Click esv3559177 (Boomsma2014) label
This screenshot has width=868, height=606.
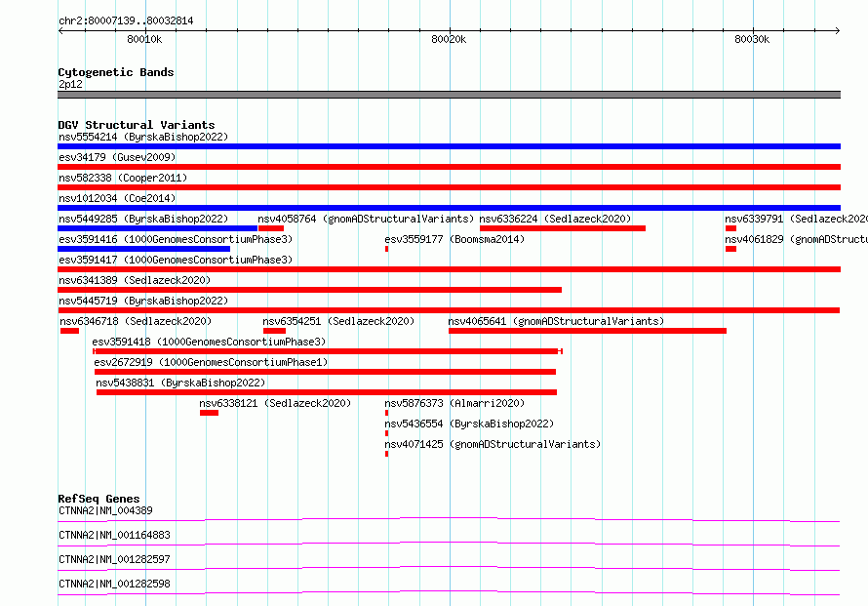[454, 239]
